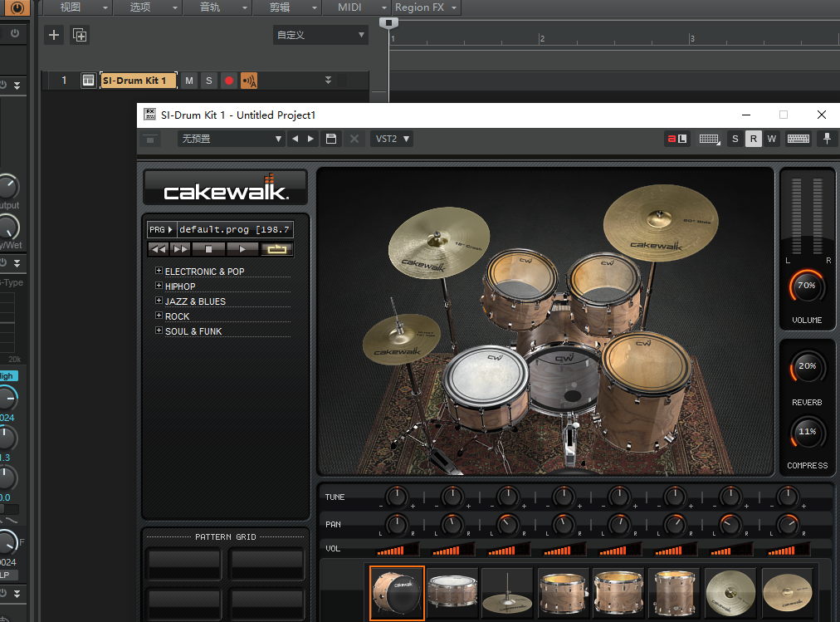The width and height of the screenshot is (840, 622).
Task: Toggle input echo on SI-Drum Kit 1
Action: (x=249, y=81)
